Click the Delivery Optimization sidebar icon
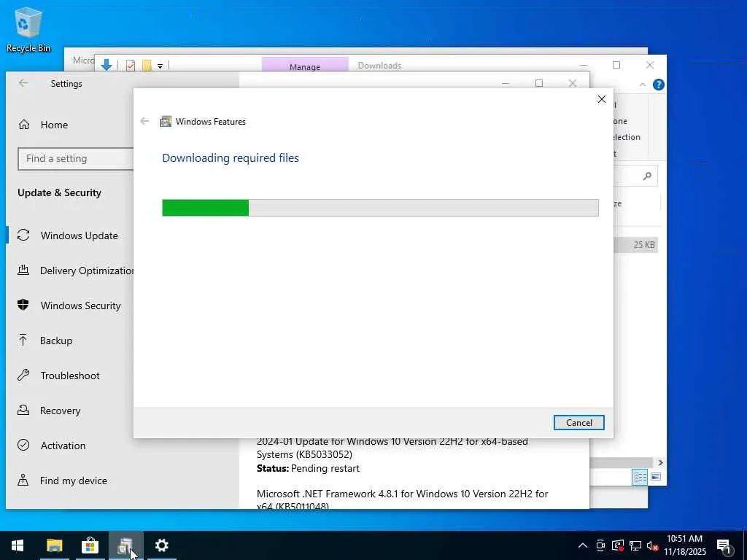The height and width of the screenshot is (560, 747). point(23,270)
